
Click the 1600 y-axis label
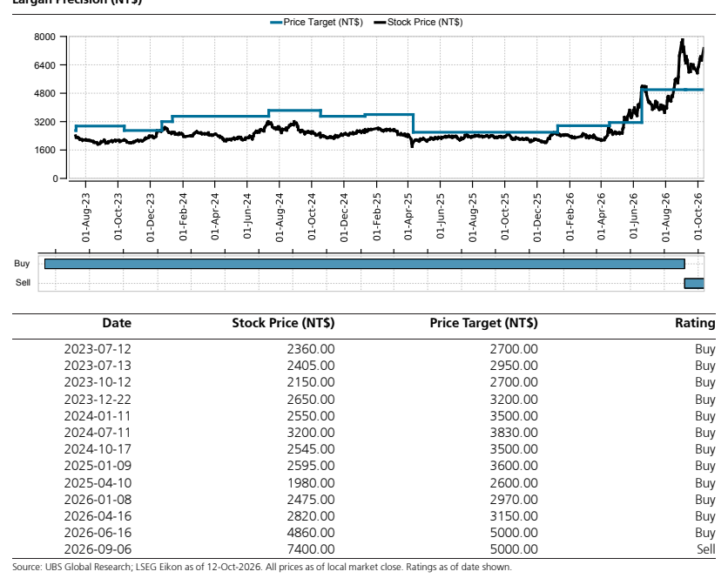44,150
